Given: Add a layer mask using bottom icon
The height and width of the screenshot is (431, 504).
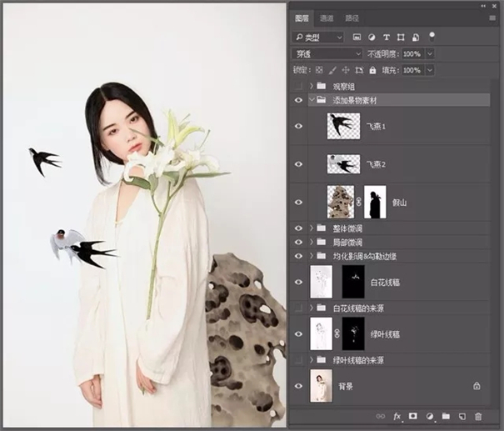Looking at the screenshot, I should 412,415.
